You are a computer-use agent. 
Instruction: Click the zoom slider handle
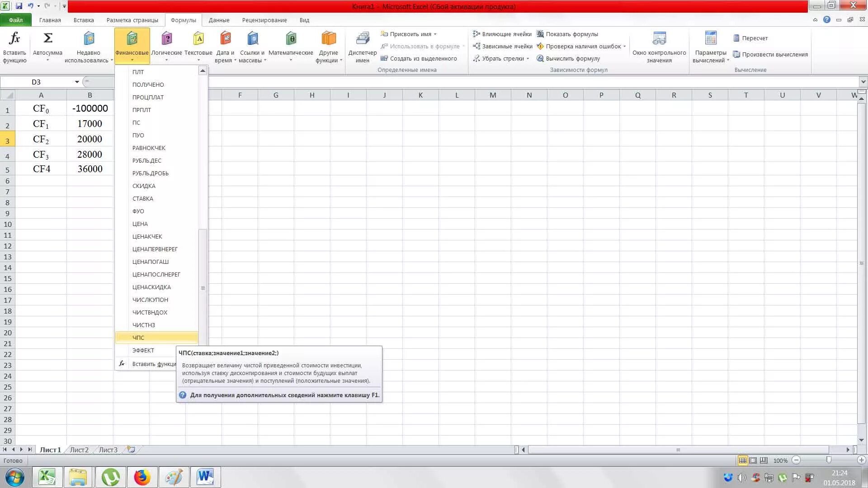click(x=828, y=460)
